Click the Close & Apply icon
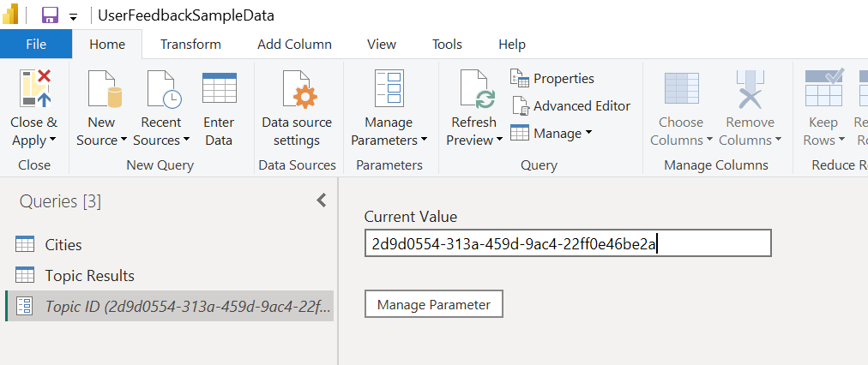Viewport: 868px width, 365px height. pos(35,88)
